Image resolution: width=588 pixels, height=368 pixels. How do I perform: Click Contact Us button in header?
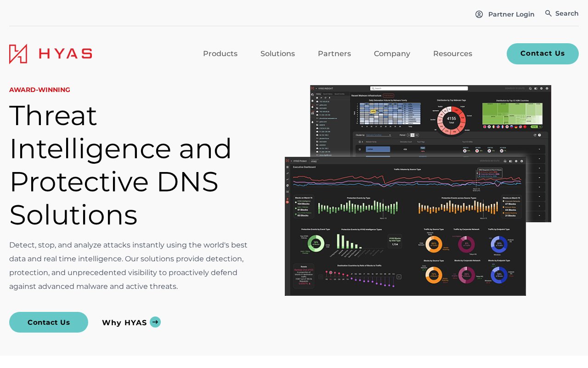click(543, 54)
